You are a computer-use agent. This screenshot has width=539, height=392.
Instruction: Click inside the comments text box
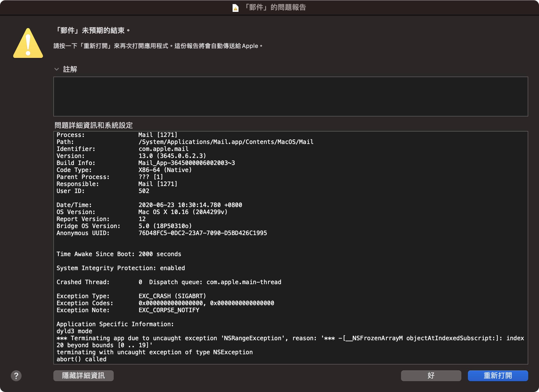coord(291,97)
